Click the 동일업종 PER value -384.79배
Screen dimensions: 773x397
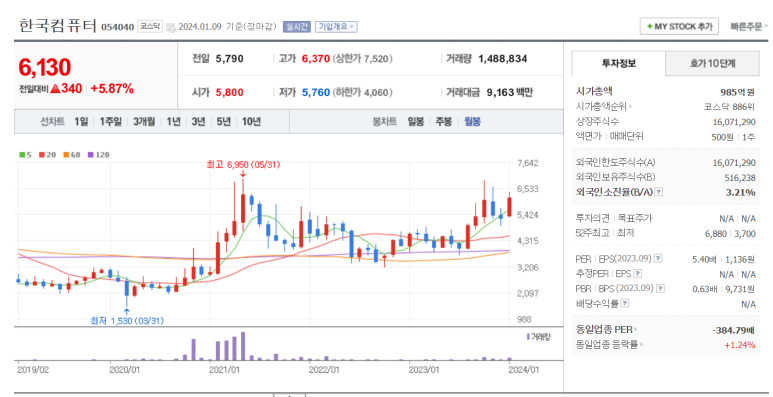click(x=734, y=329)
